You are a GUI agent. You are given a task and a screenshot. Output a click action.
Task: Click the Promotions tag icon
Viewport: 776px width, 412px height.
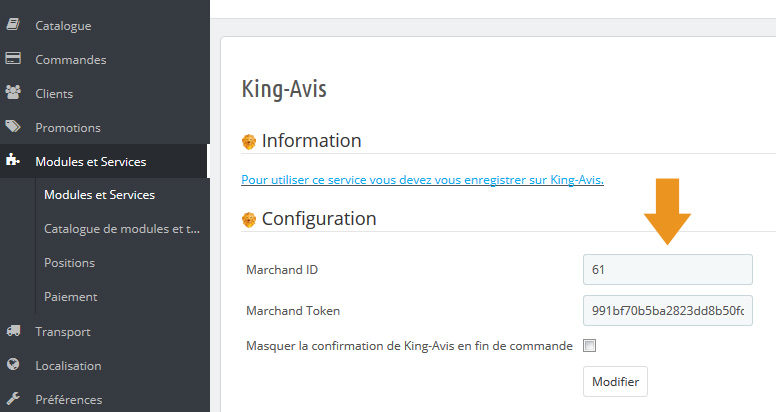pyautogui.click(x=13, y=126)
